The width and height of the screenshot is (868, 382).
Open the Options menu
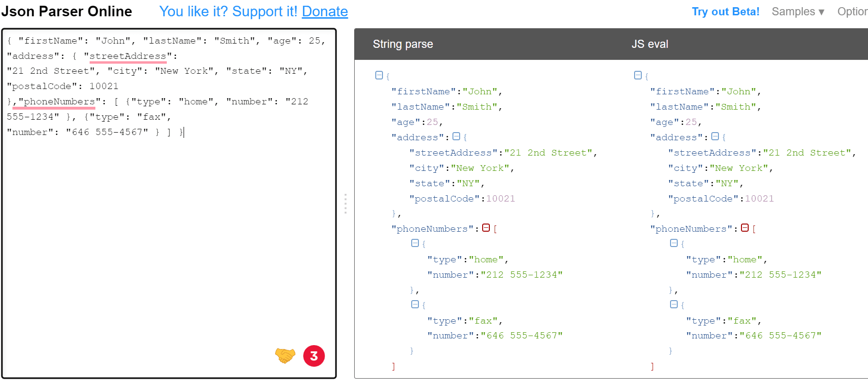click(852, 11)
